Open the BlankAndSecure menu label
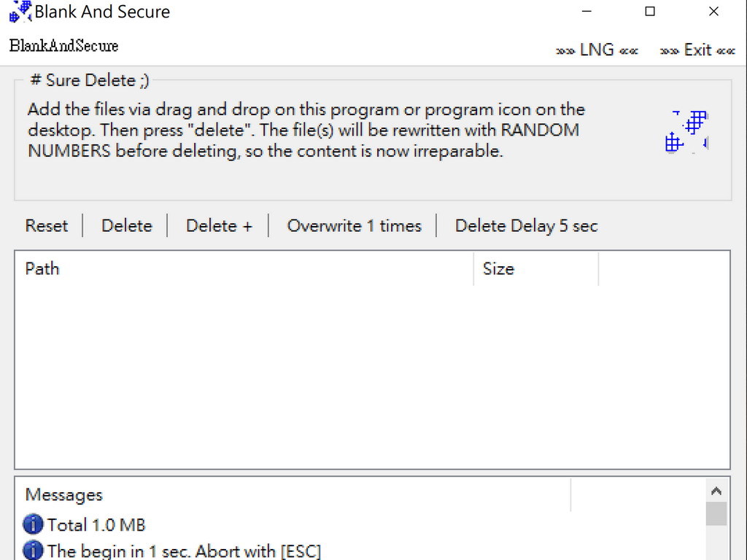The height and width of the screenshot is (560, 747). pos(64,46)
